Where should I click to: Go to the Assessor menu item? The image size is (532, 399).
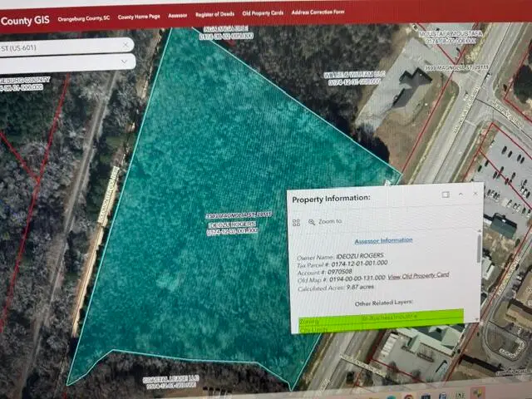177,16
